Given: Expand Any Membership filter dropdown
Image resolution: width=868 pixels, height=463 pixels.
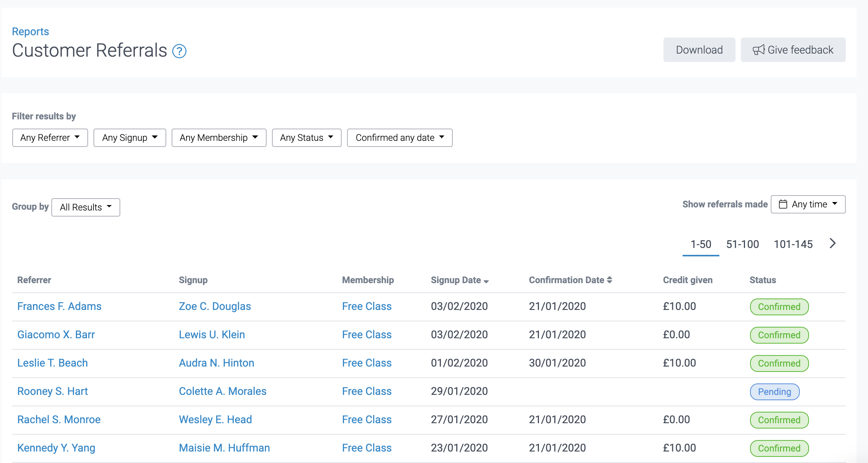Looking at the screenshot, I should pos(219,138).
